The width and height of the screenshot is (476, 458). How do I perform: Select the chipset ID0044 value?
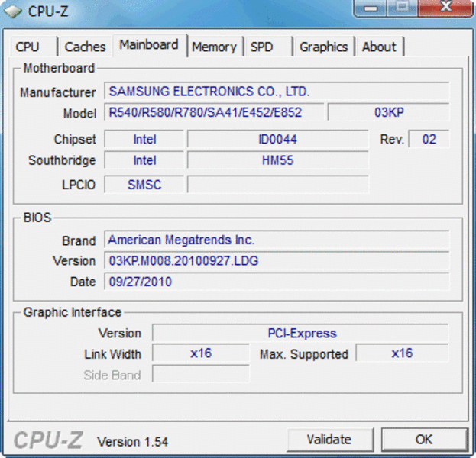278,139
